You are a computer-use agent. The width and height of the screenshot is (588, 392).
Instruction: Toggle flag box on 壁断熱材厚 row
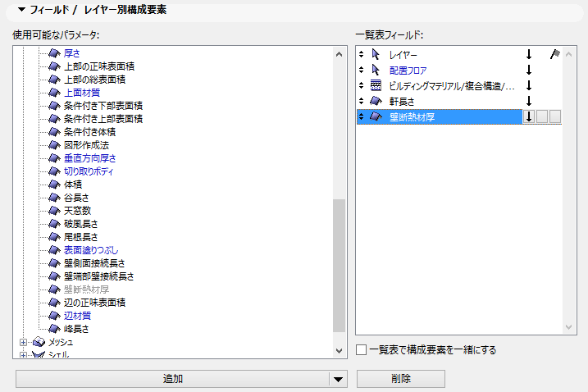pos(555,116)
